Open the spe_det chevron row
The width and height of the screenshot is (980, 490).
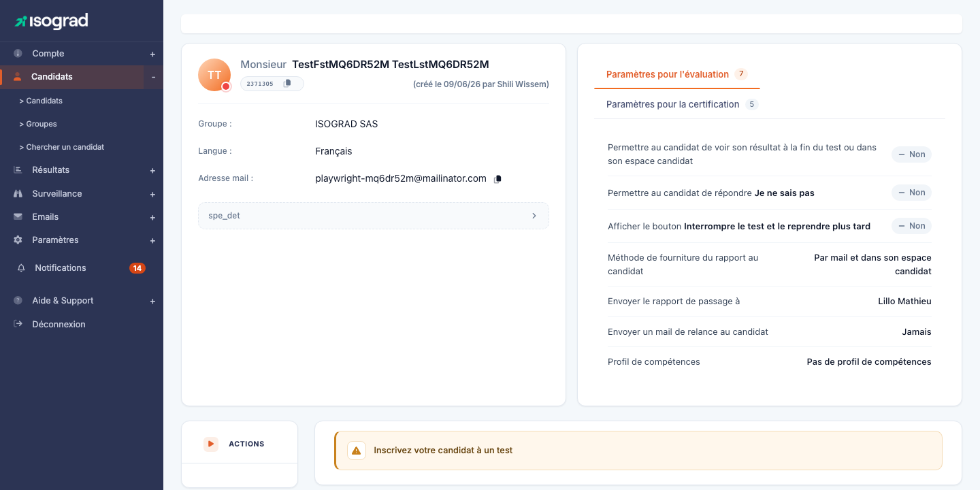374,216
